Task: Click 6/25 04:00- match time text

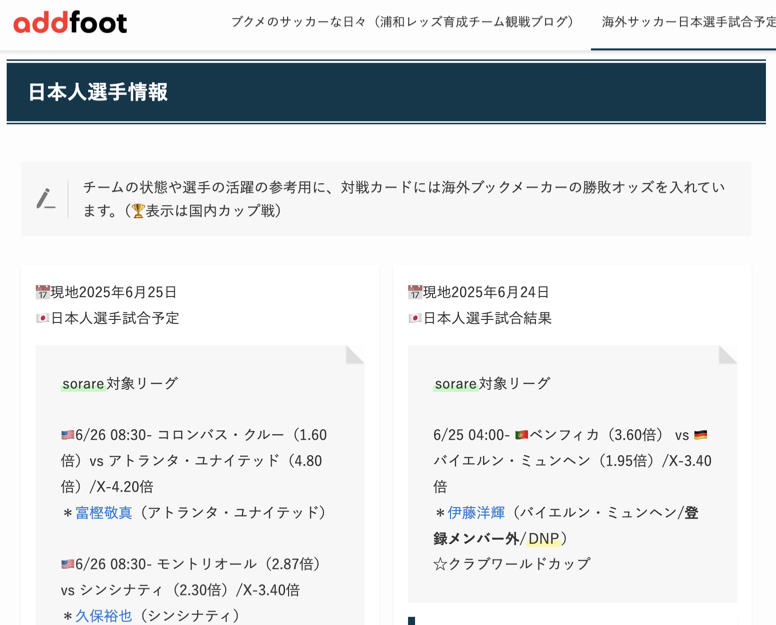Action: click(472, 435)
